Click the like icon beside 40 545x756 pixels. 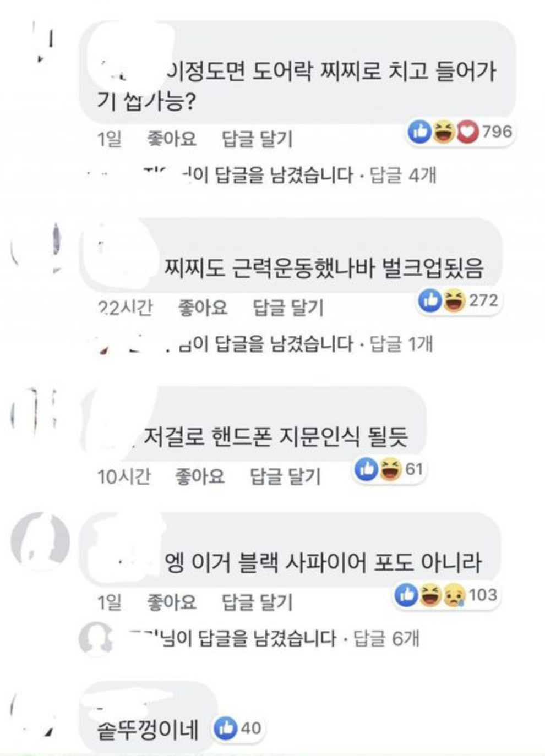226,728
